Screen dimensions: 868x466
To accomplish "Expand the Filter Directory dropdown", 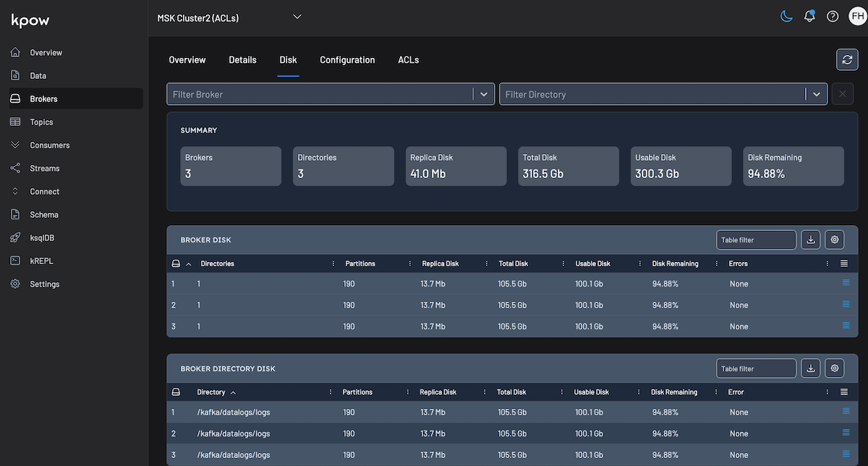I will point(816,93).
